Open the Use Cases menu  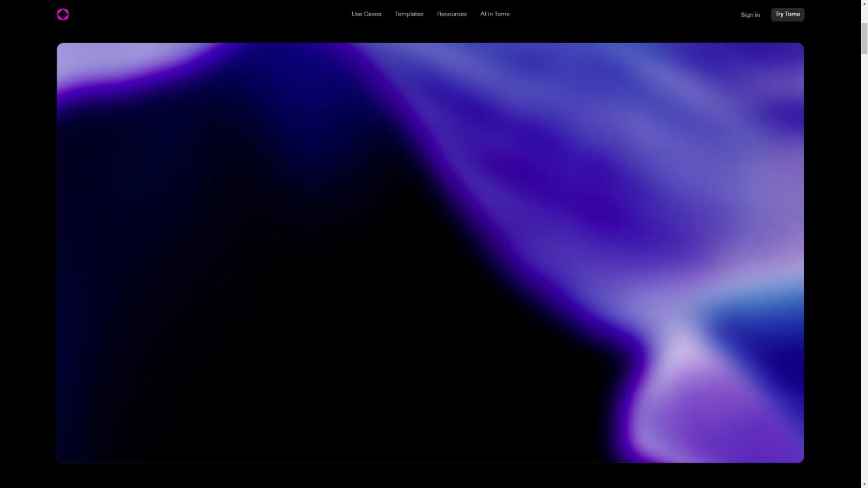click(x=366, y=14)
